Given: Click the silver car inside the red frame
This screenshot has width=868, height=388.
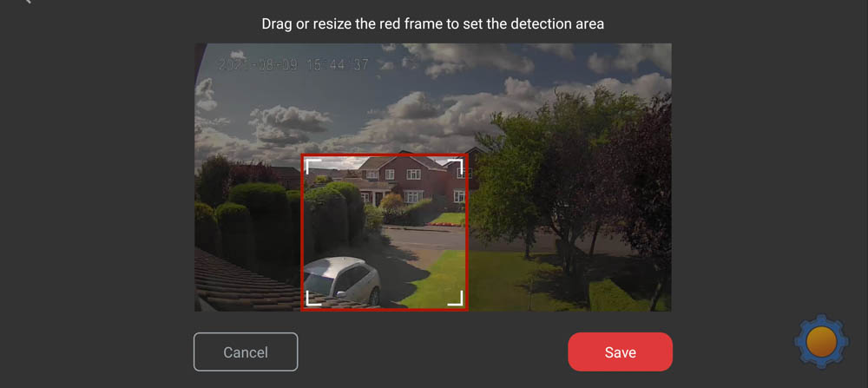Looking at the screenshot, I should [341, 280].
